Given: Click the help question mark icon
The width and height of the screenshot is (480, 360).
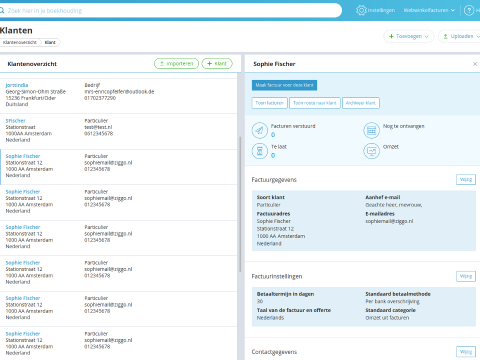Looking at the screenshot, I should [x=469, y=11].
